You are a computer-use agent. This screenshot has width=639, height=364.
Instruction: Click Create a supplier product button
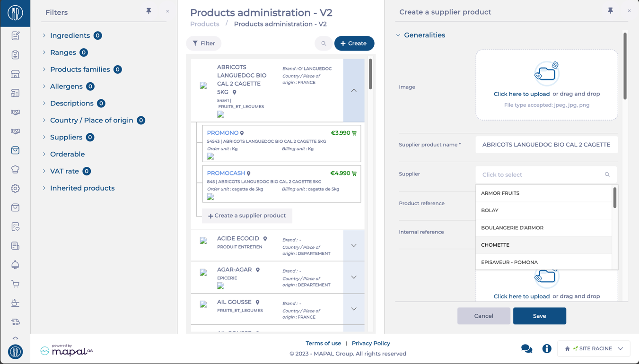click(x=247, y=216)
